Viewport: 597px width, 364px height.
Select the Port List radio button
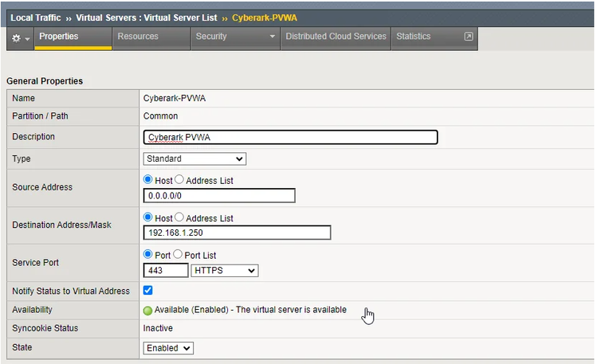[x=178, y=255]
